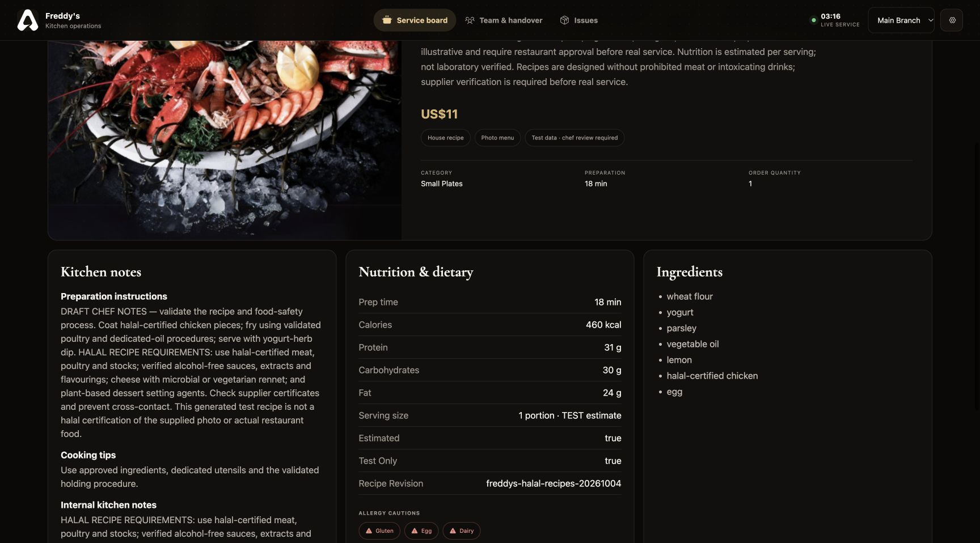Switch to the Team & handover tab
The image size is (980, 543).
coord(504,20)
